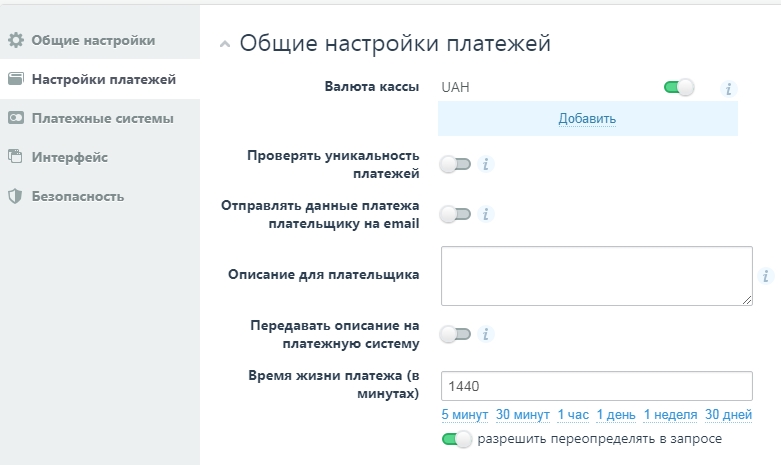This screenshot has height=465, width=781.
Task: Click info icon beside Описание для плательщика field
Action: [x=767, y=276]
